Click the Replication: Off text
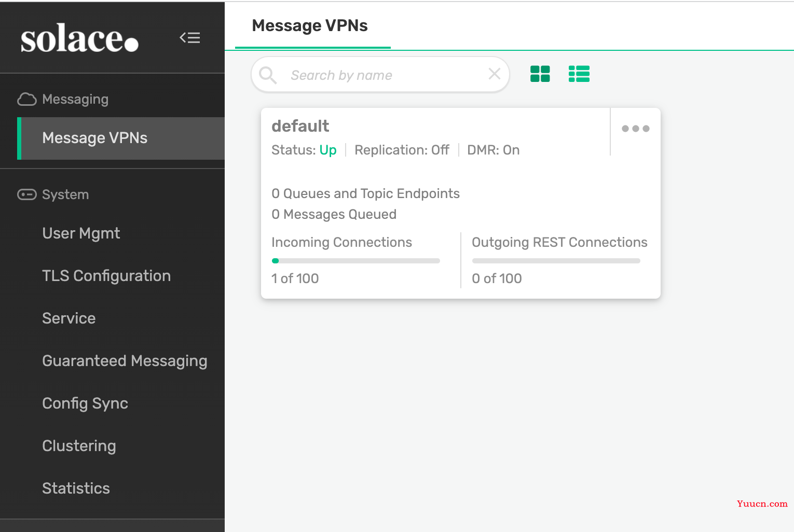Image resolution: width=794 pixels, height=532 pixels. pyautogui.click(x=402, y=150)
